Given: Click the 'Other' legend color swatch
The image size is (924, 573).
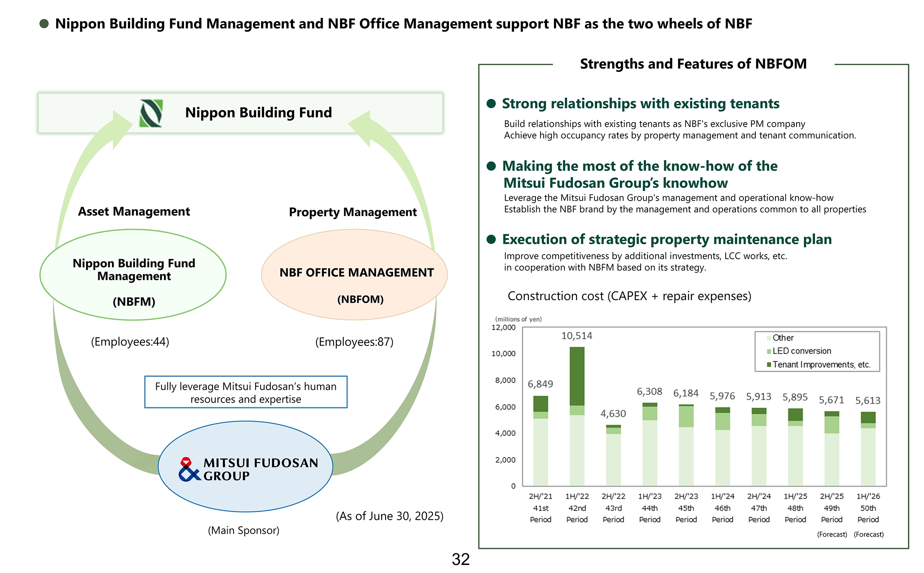Looking at the screenshot, I should (769, 338).
